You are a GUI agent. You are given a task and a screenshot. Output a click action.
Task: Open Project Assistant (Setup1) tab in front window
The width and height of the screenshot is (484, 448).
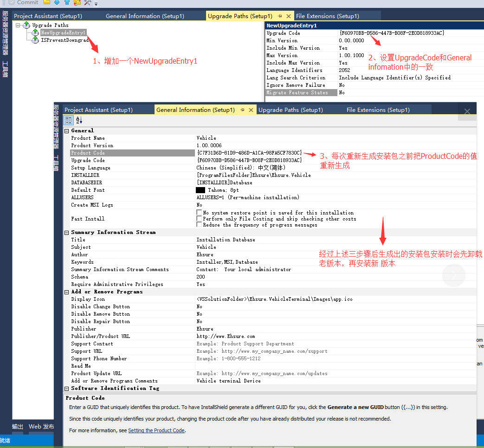98,110
